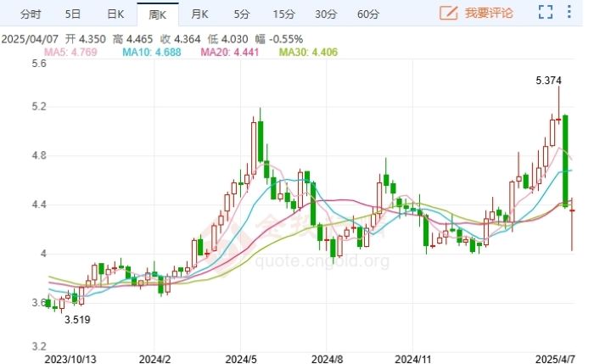The image size is (594, 364).
Task: Switch to the 月K monthly candlestick tab
Action: [x=199, y=14]
